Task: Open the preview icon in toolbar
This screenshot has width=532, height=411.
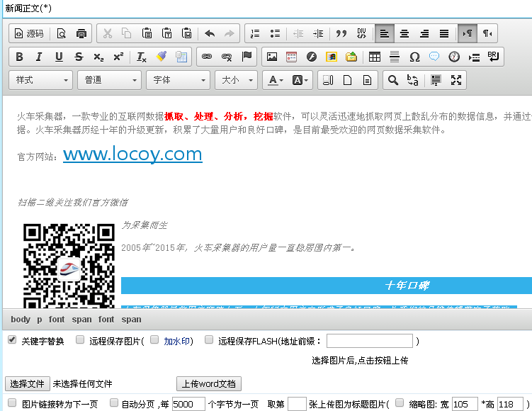Action: (62, 33)
